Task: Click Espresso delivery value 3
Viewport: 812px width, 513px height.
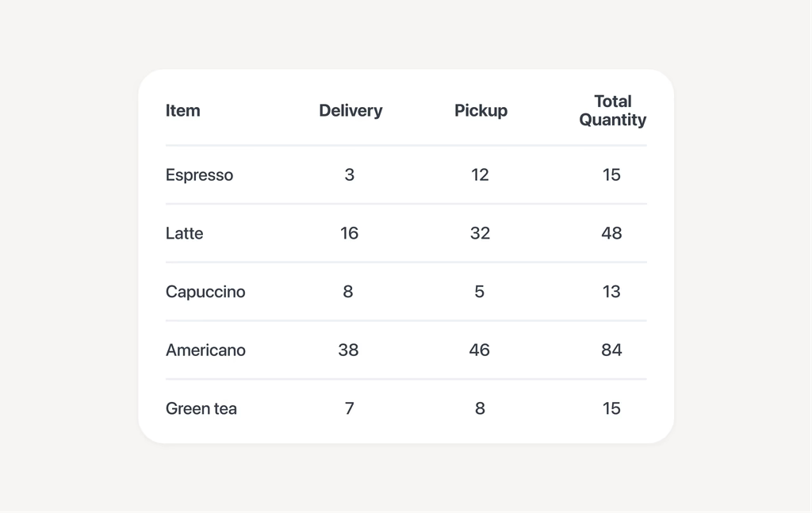Action: (x=350, y=175)
